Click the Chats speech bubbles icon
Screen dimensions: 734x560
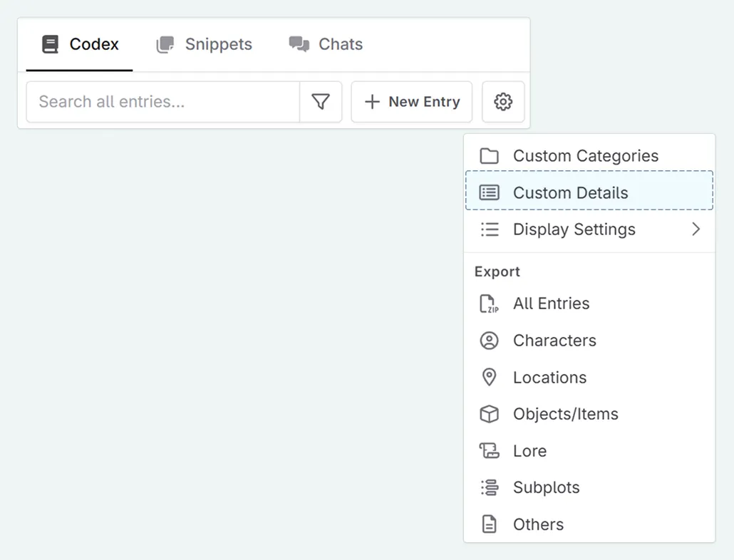[299, 44]
